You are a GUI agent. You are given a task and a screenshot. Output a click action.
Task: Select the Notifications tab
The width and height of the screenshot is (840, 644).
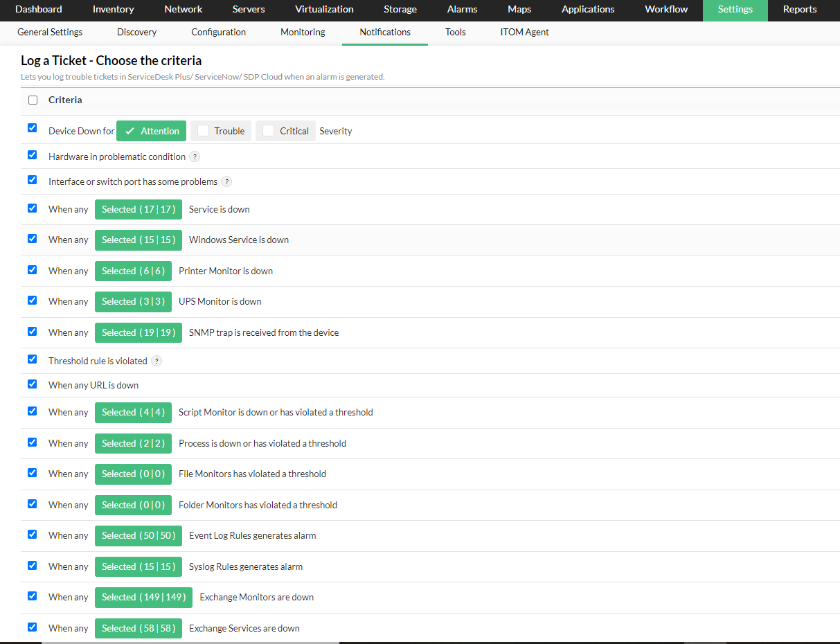click(385, 33)
